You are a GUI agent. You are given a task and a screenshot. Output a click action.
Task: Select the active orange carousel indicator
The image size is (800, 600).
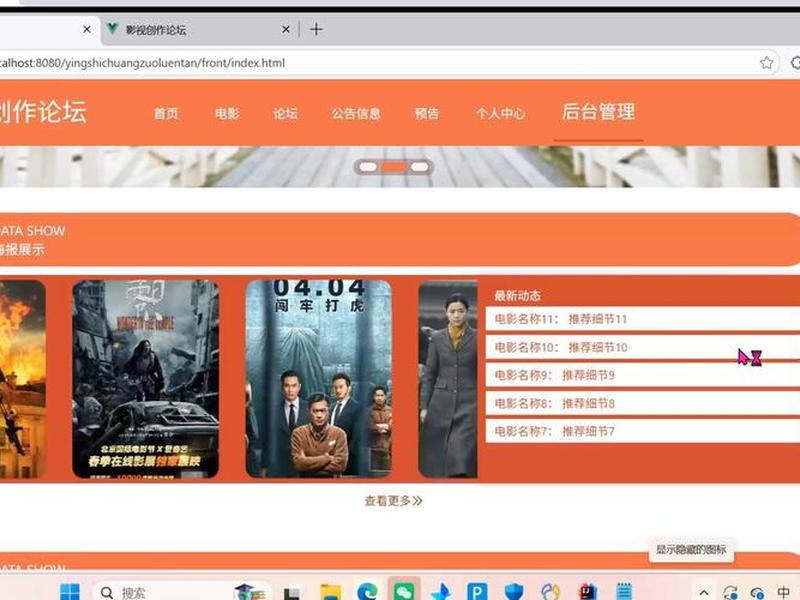click(394, 167)
